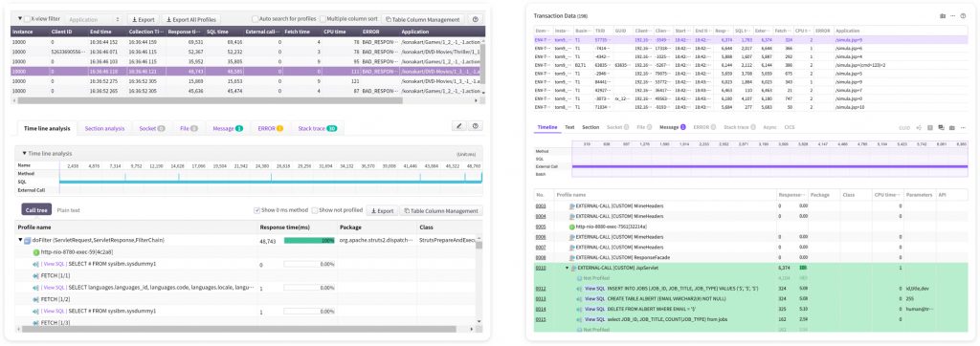The image size is (980, 346).
Task: Click the SQL timeline bar in left panel
Action: click(x=271, y=182)
